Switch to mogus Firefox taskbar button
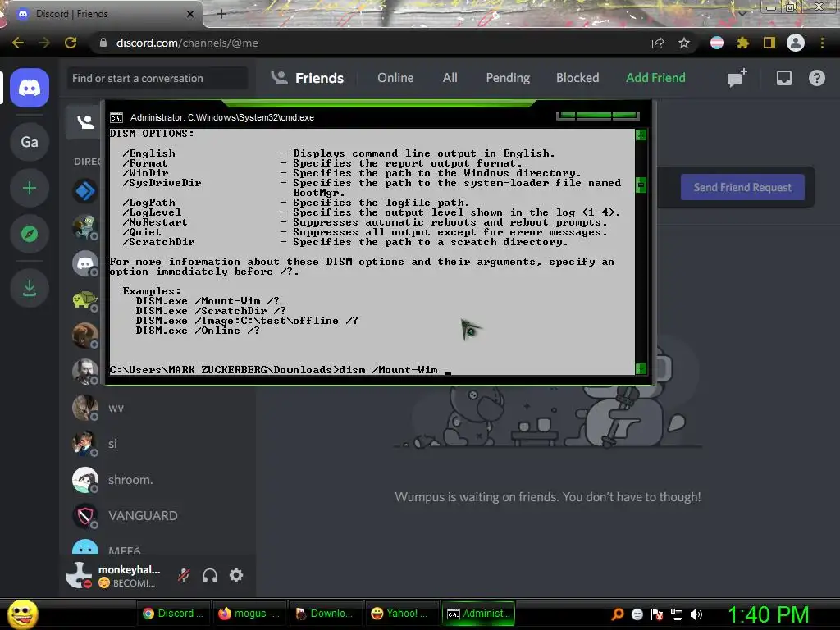The image size is (840, 630). tap(249, 614)
